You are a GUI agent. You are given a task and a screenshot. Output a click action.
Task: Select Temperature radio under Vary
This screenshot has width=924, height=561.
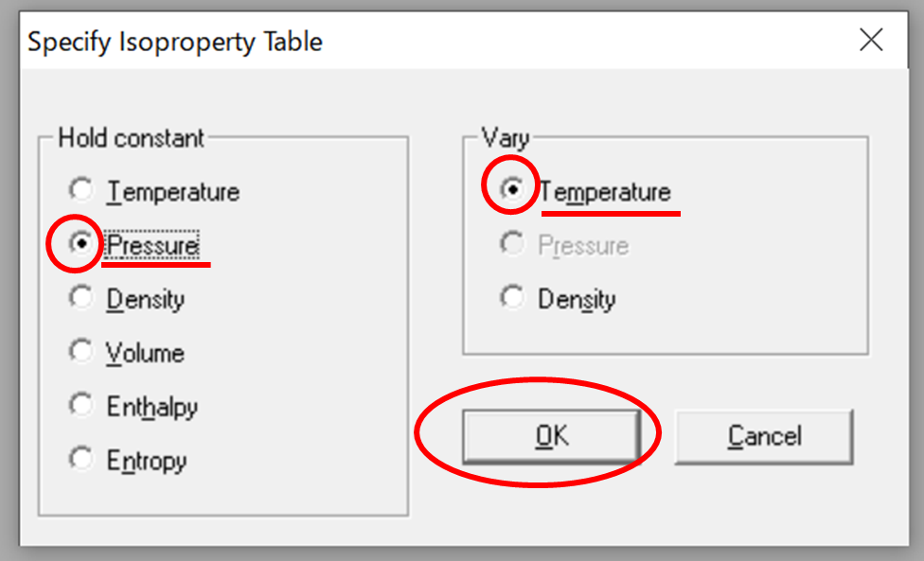[512, 190]
